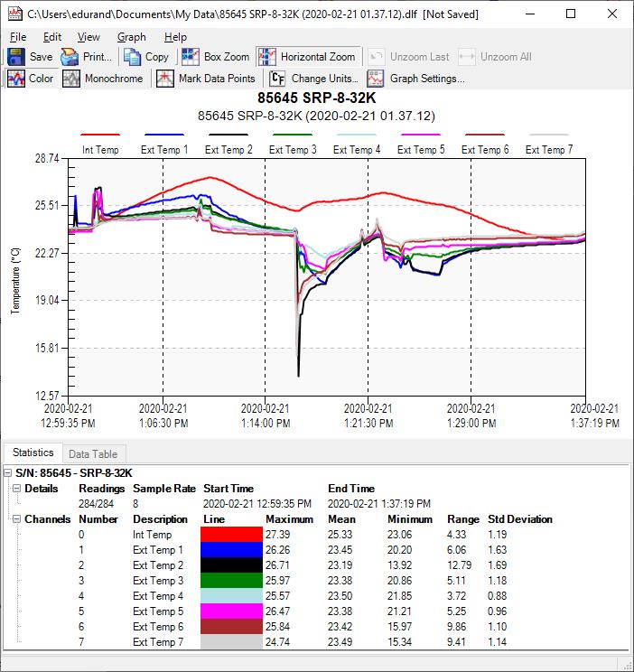Open the Help menu
The image size is (634, 672).
click(x=175, y=37)
